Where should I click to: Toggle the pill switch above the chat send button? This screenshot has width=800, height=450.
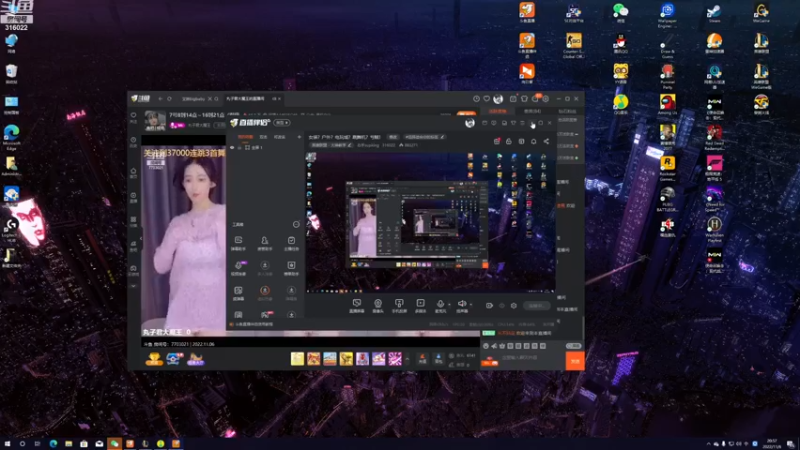[x=573, y=346]
